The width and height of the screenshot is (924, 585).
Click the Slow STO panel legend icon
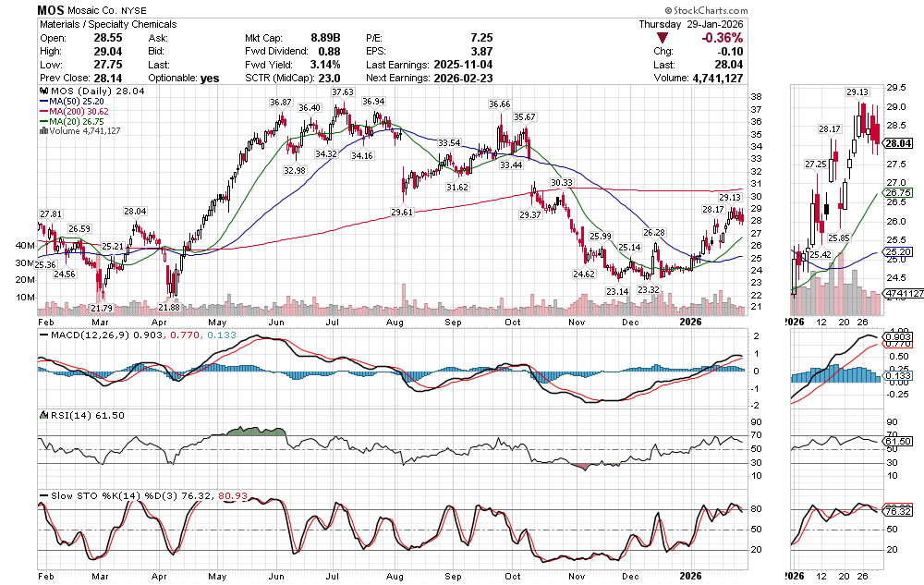43,496
